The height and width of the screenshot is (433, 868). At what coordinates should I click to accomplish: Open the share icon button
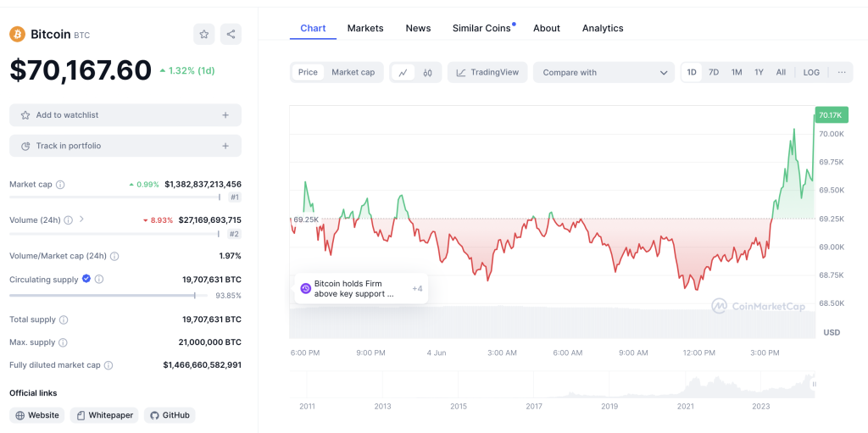click(231, 35)
